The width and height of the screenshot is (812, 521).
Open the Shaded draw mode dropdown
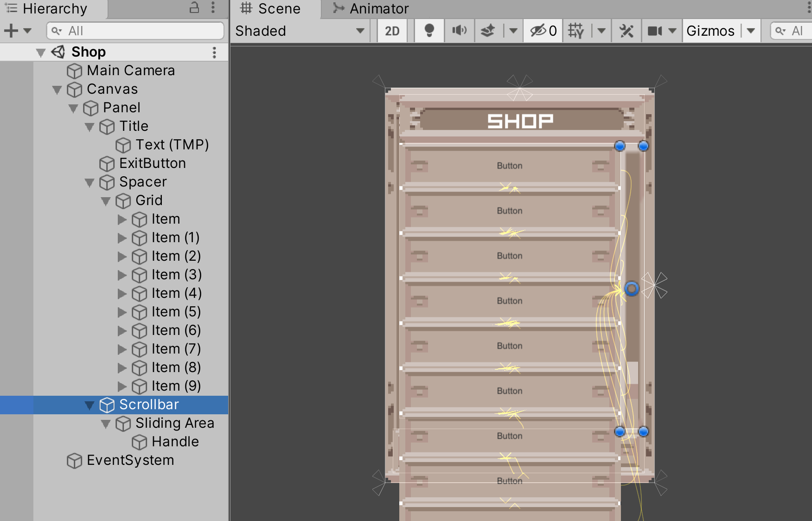coord(299,31)
